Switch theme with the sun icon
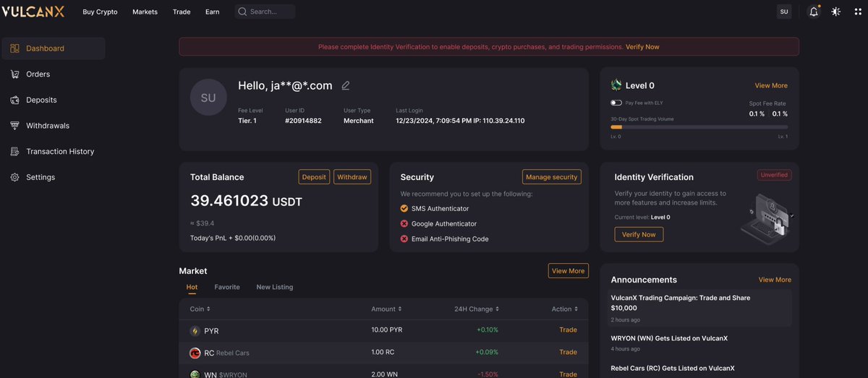 tap(836, 12)
